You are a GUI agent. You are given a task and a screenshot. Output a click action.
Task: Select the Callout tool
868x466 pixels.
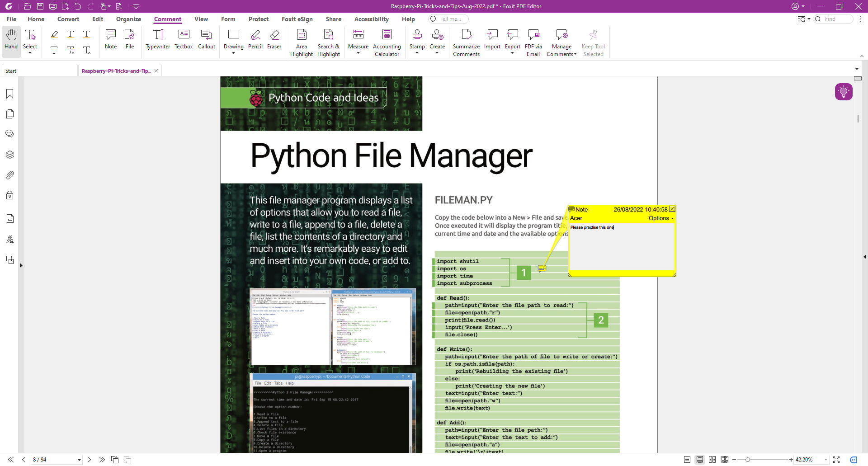pos(206,41)
